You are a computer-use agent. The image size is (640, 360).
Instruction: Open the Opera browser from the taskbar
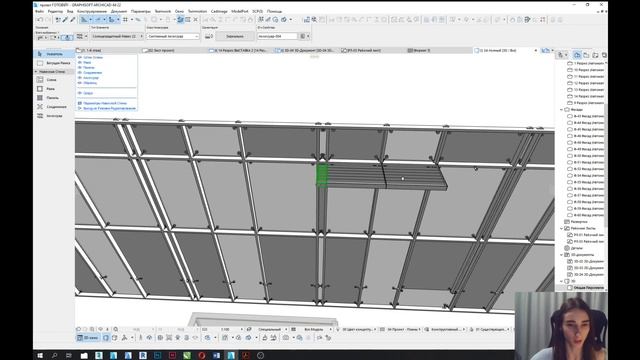[202, 356]
